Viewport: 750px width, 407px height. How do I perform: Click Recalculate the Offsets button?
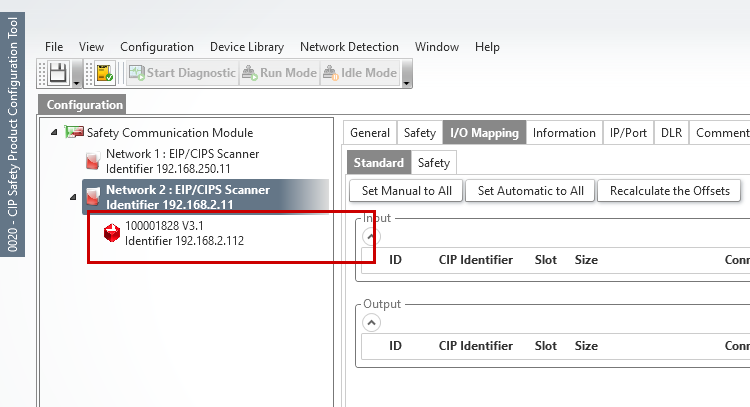coord(670,191)
